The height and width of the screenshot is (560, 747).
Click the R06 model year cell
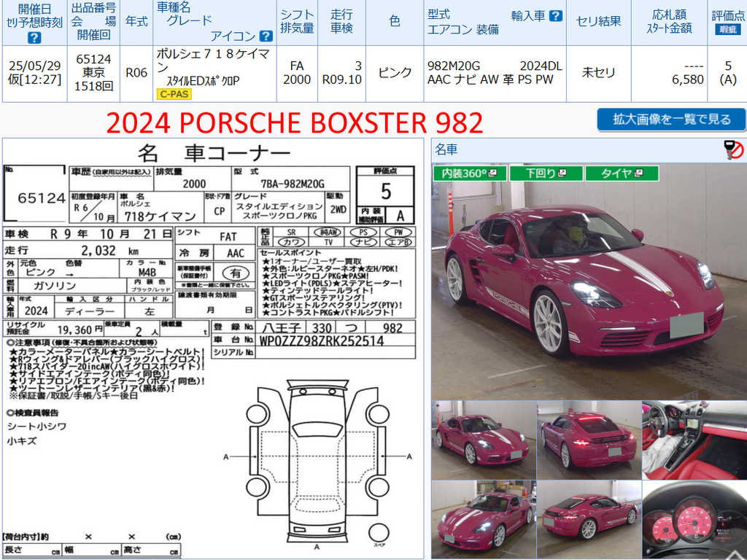coord(136,73)
